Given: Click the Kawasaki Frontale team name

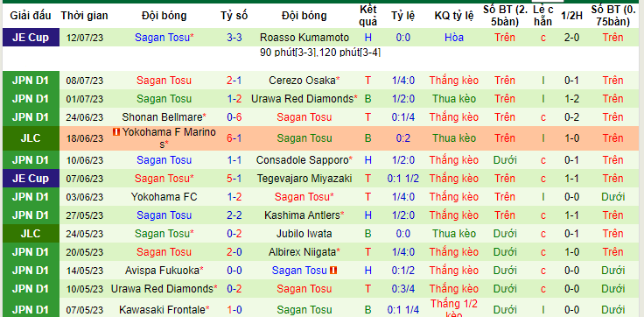Looking at the screenshot, I should 162,310.
